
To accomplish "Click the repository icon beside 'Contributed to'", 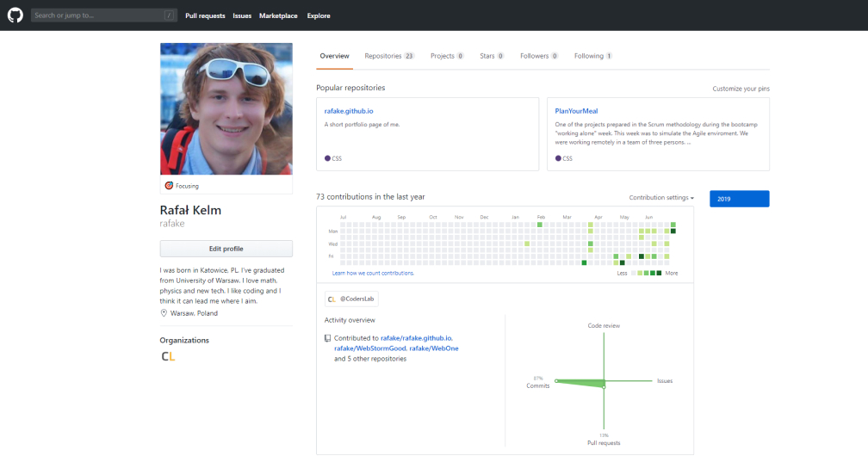I will coord(327,338).
